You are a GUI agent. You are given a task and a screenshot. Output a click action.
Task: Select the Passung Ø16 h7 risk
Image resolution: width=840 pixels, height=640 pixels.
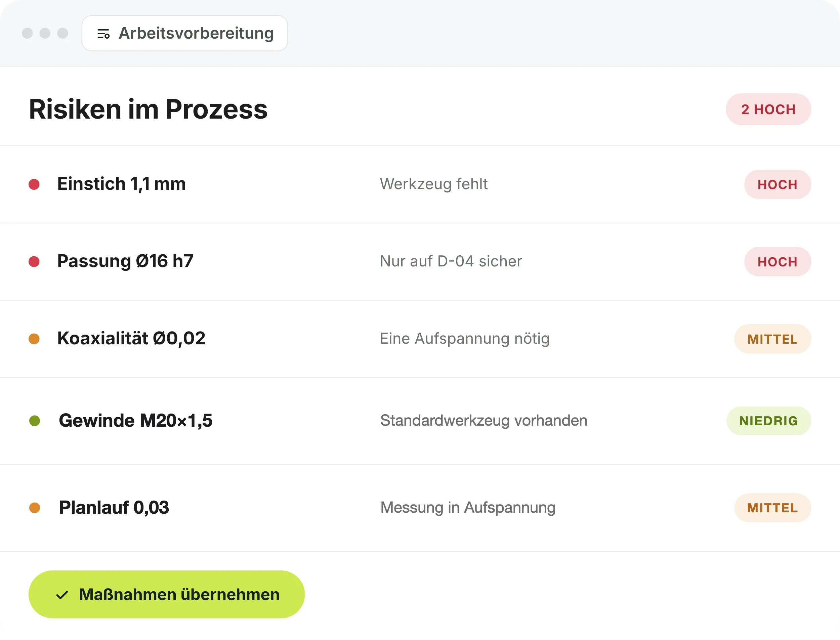pos(420,262)
